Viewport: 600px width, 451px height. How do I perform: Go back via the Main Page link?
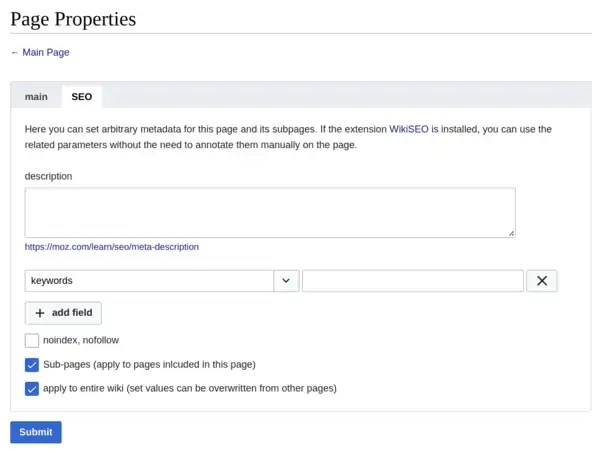pyautogui.click(x=44, y=52)
